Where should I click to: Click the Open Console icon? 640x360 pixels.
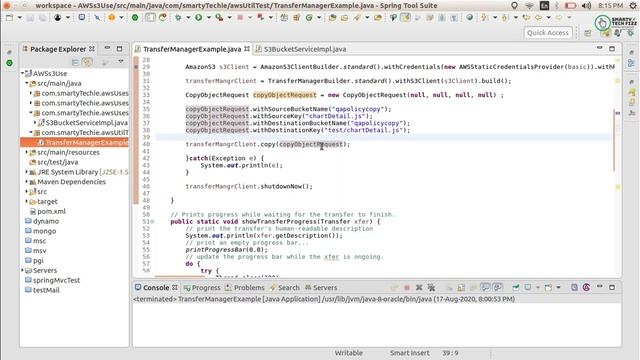point(548,288)
